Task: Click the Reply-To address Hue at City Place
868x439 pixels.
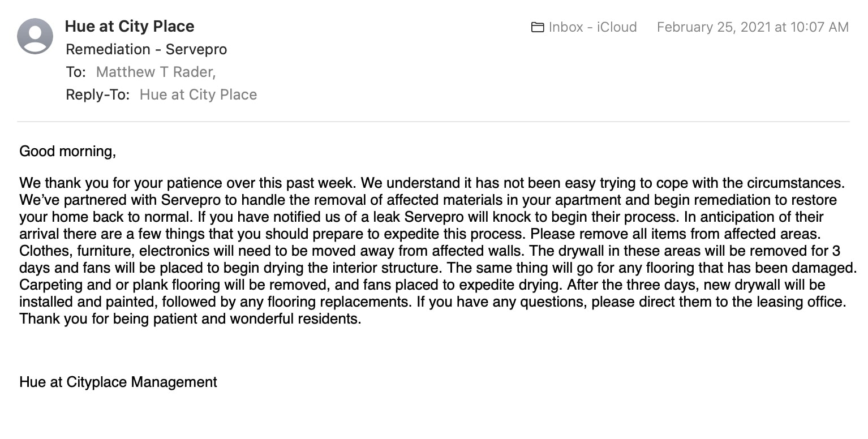Action: [x=199, y=94]
